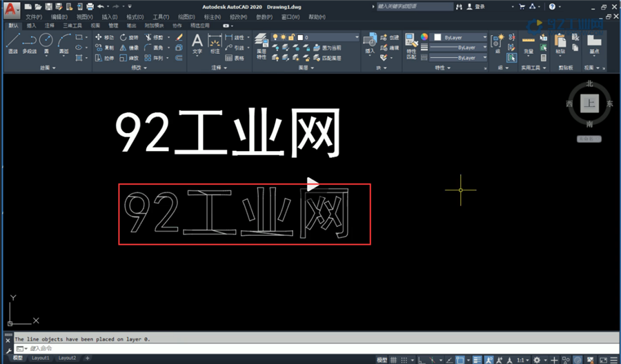Toggle the layer lock icon in layer dropdown
The image size is (621, 364).
pos(291,37)
